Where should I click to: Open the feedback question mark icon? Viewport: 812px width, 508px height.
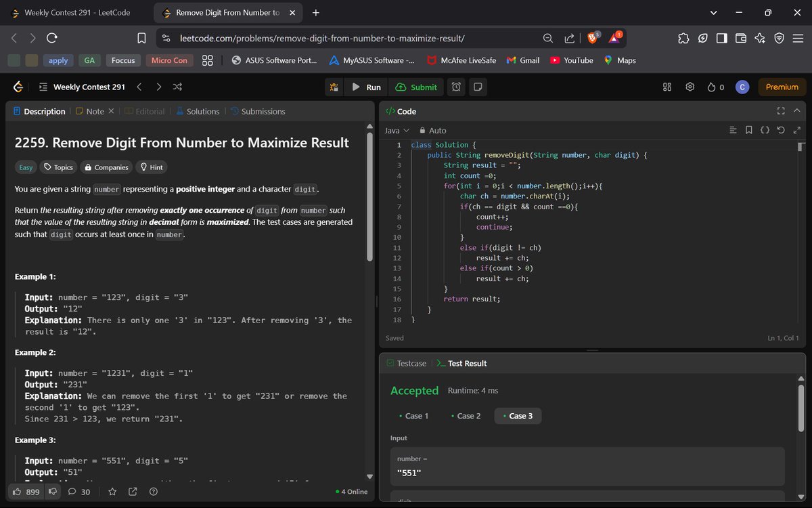pyautogui.click(x=154, y=492)
